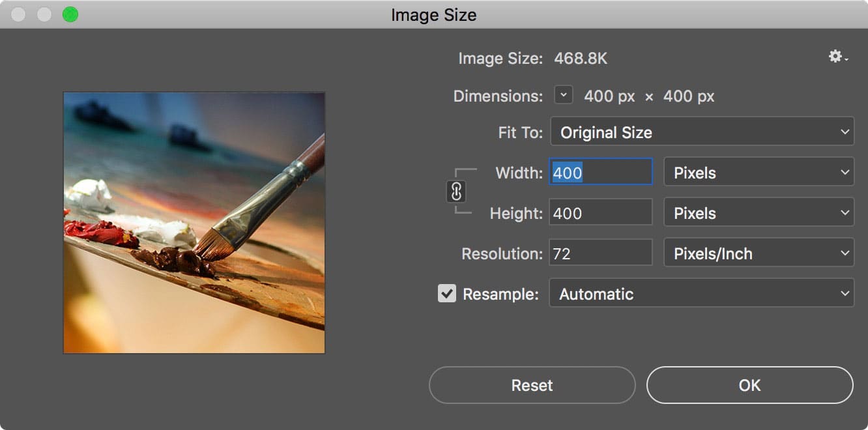Select the Resolution field containing 72

[x=600, y=253]
